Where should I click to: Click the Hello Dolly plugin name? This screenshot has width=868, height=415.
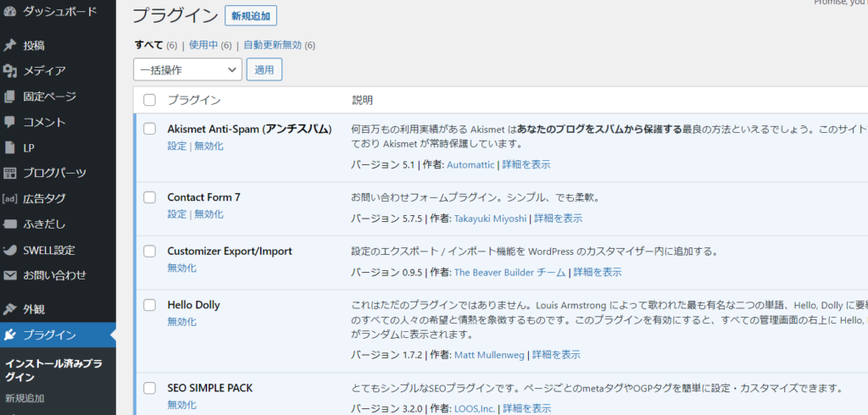194,305
